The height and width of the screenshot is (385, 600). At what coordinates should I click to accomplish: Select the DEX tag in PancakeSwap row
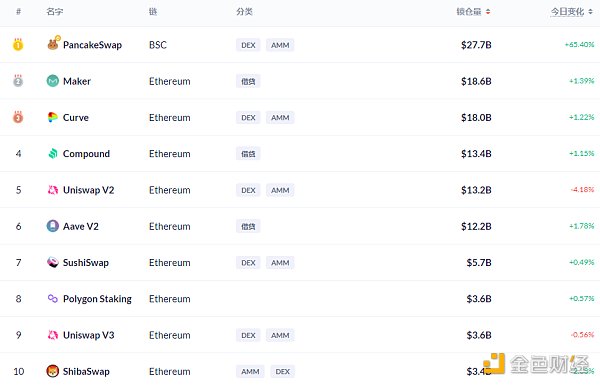tap(248, 45)
